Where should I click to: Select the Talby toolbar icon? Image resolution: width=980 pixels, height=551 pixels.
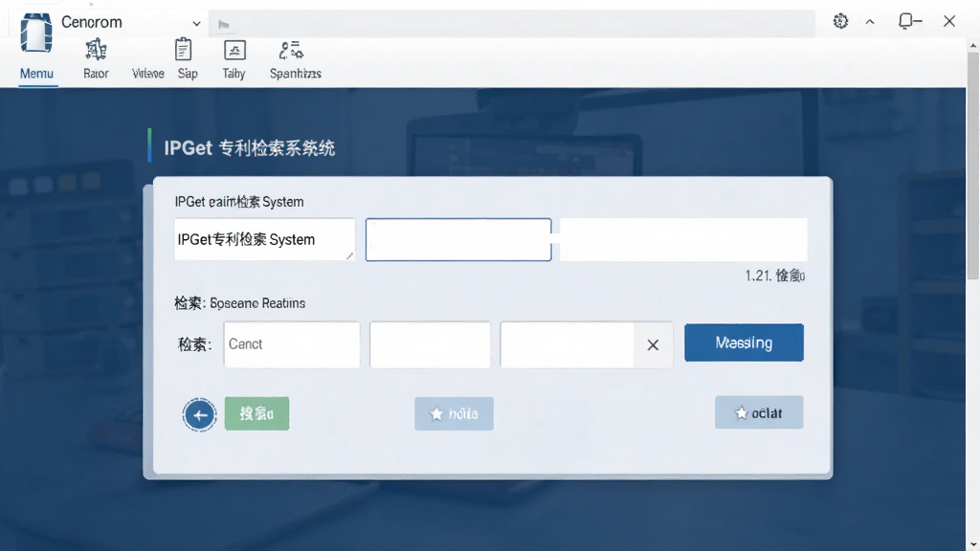[234, 50]
